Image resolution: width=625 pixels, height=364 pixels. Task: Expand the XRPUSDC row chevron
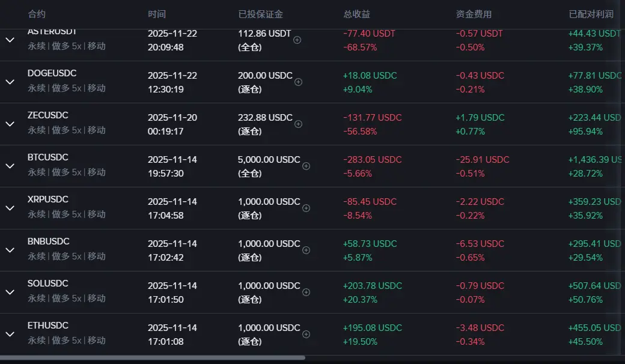(x=10, y=208)
